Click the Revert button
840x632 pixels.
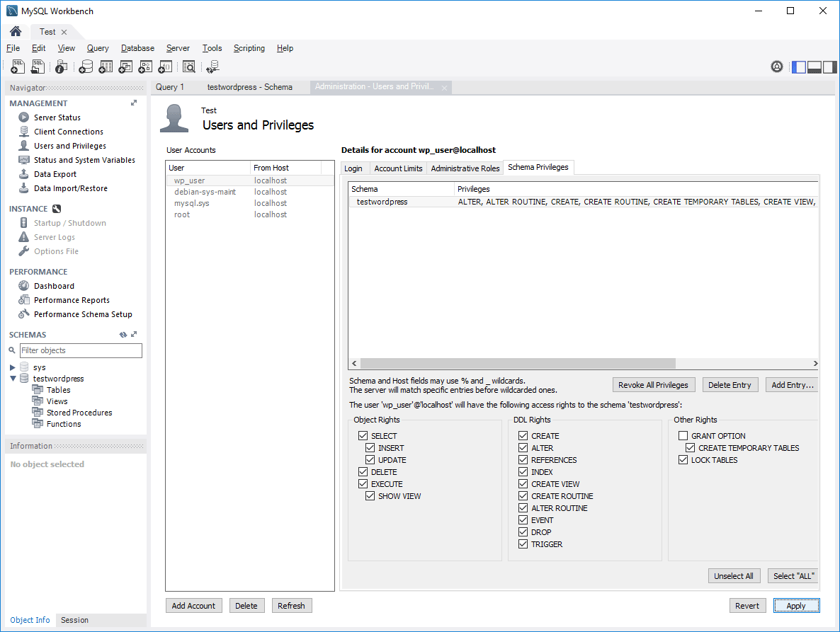[x=747, y=606]
